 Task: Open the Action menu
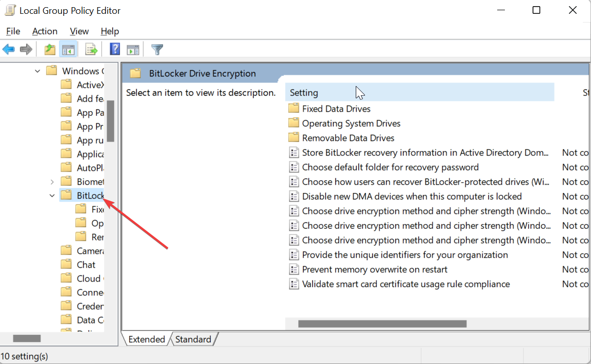point(45,31)
